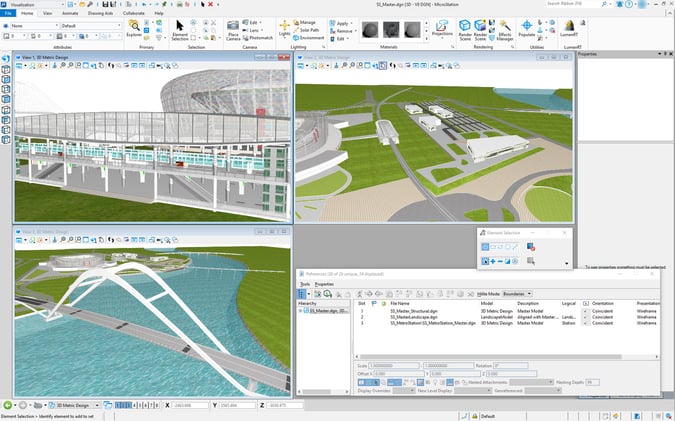Image resolution: width=675 pixels, height=421 pixels.
Task: Click Apply in the Materials group
Action: (341, 23)
